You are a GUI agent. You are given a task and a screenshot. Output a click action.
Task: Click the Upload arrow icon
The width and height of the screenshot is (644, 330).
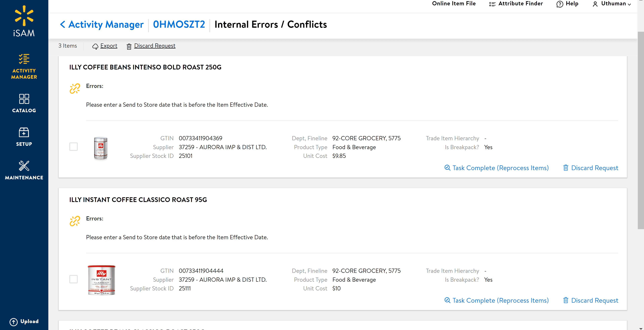[x=13, y=322]
